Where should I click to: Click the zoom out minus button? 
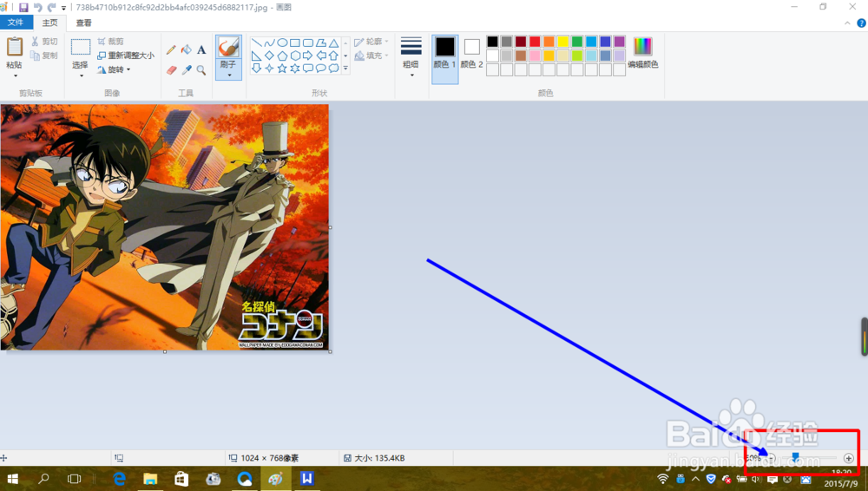click(771, 458)
